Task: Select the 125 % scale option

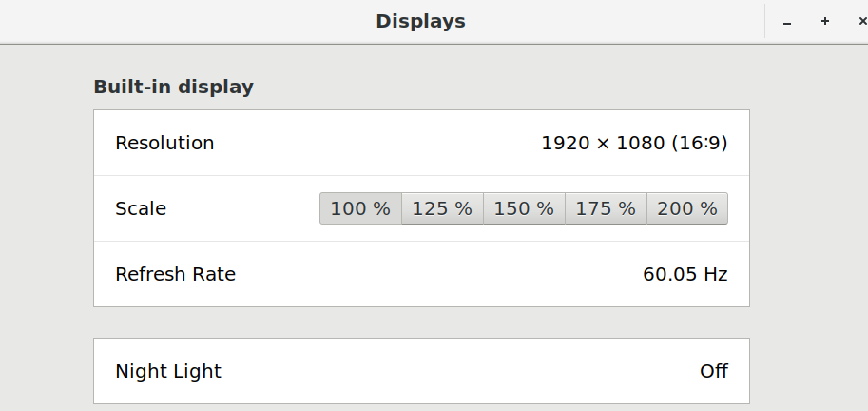Action: (442, 208)
